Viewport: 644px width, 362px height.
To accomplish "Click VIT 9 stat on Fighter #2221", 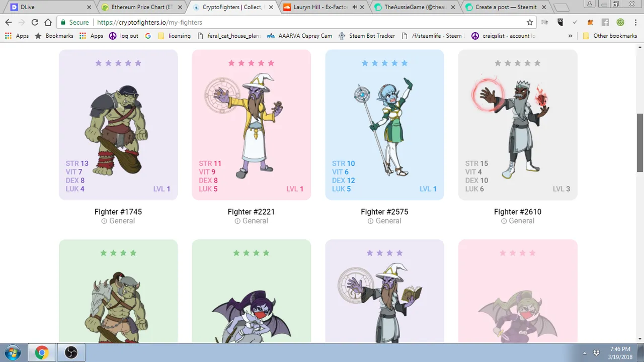I will pos(207,172).
